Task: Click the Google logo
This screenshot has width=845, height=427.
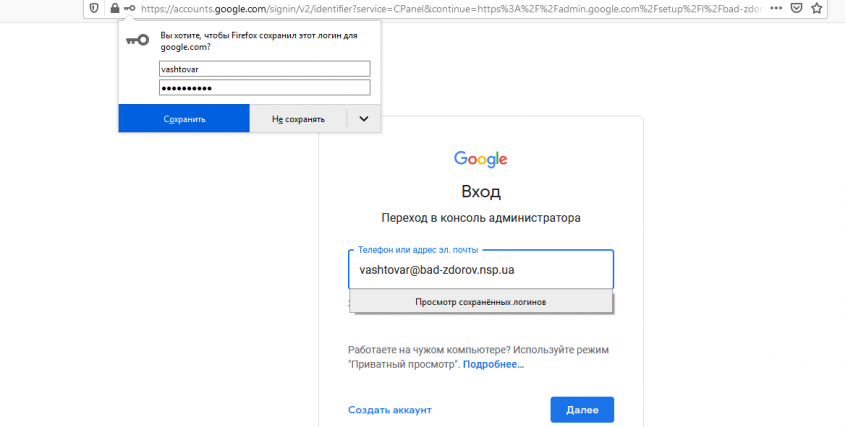Action: point(481,159)
